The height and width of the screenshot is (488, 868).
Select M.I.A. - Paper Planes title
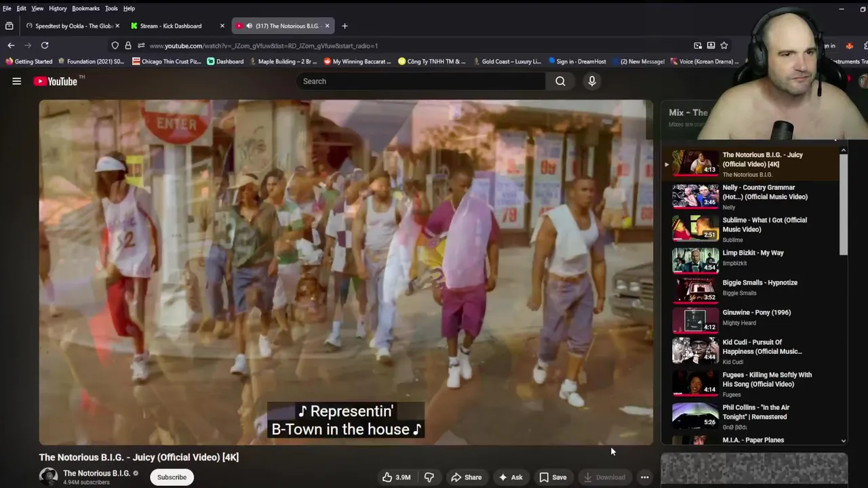tap(753, 440)
